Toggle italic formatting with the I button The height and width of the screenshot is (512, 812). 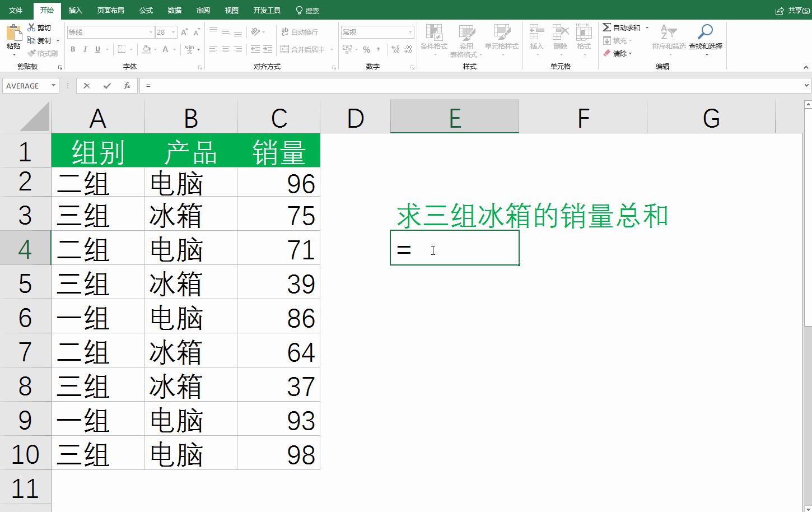[x=85, y=50]
